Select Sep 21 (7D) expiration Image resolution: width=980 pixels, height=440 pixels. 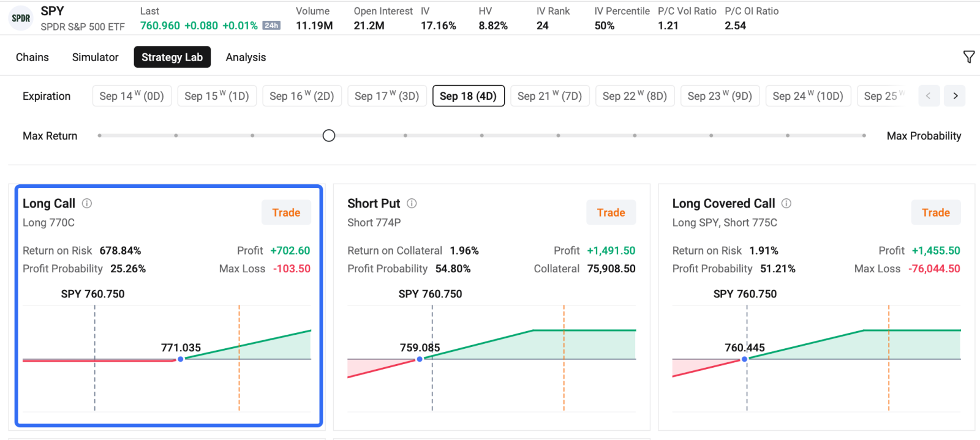tap(550, 96)
